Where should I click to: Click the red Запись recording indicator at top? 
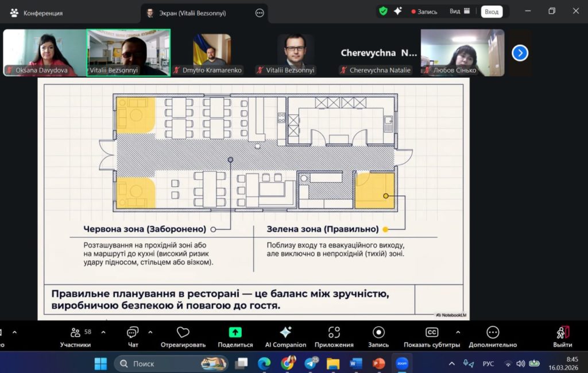[424, 11]
